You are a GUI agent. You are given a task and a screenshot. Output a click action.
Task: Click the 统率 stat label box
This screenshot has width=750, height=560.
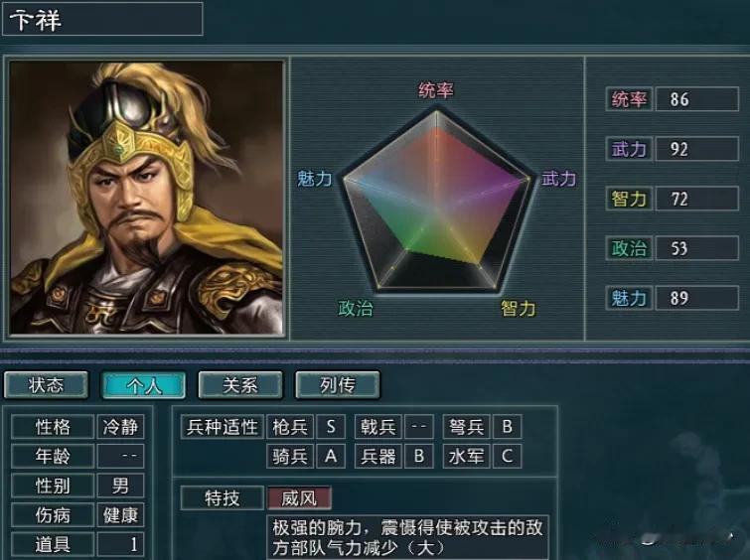(x=629, y=99)
